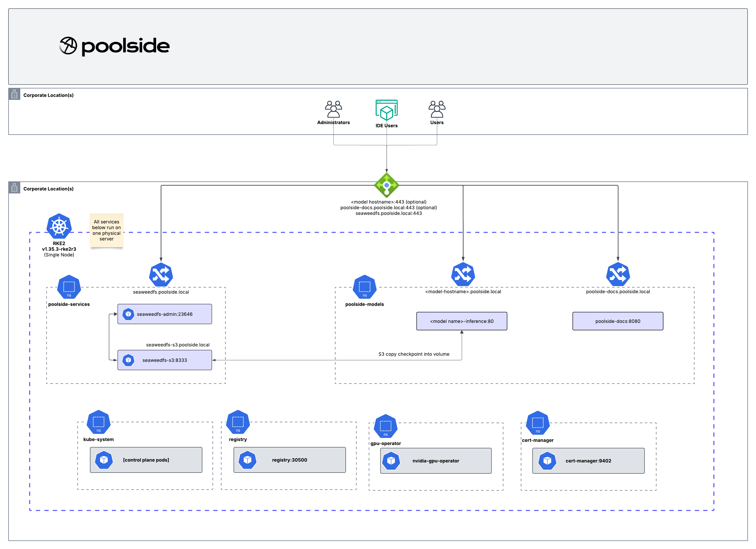Click the Users people icon
Screen dimensions: 756x549
point(437,109)
